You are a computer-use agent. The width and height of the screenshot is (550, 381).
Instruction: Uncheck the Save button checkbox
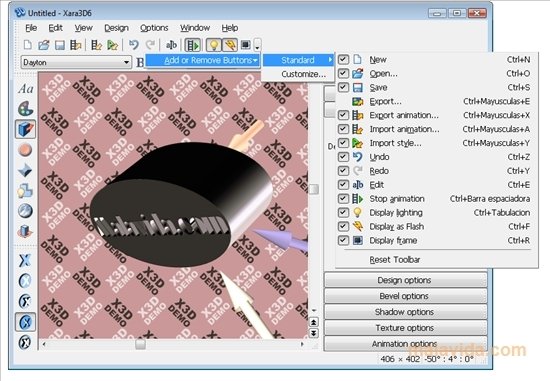[x=343, y=87]
